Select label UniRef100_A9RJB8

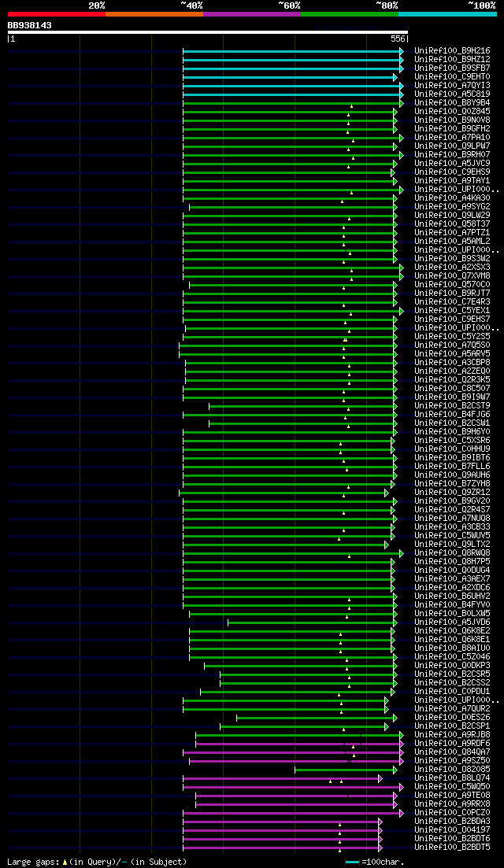[x=452, y=734]
